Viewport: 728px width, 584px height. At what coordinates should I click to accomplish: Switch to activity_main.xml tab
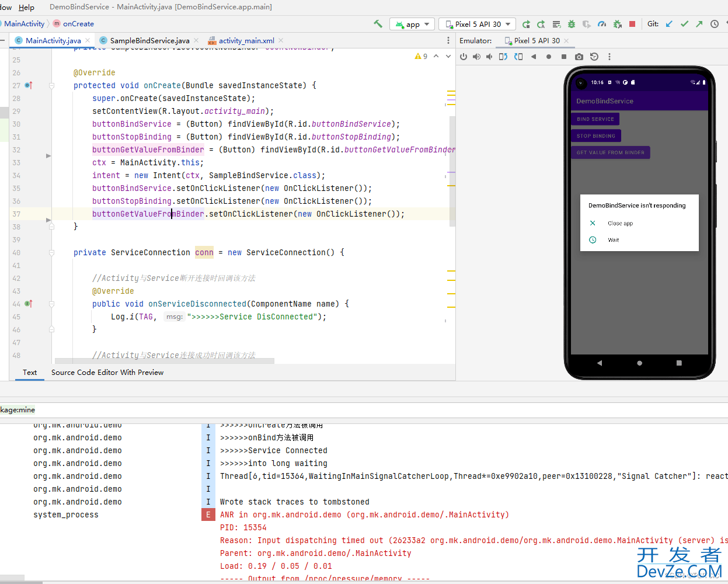(246, 40)
